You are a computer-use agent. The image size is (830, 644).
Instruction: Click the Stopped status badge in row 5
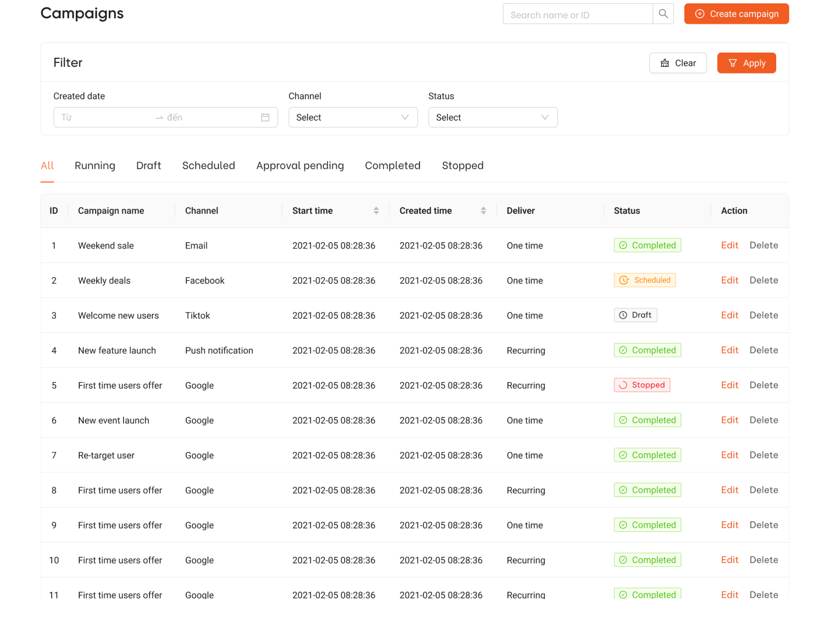coord(641,385)
